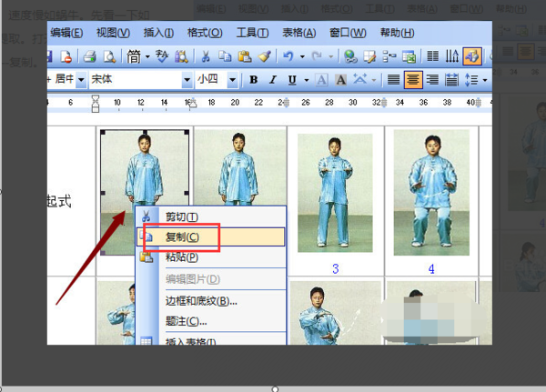Expand the 居中 style dropdown arrow
This screenshot has width=546, height=392.
tap(81, 80)
